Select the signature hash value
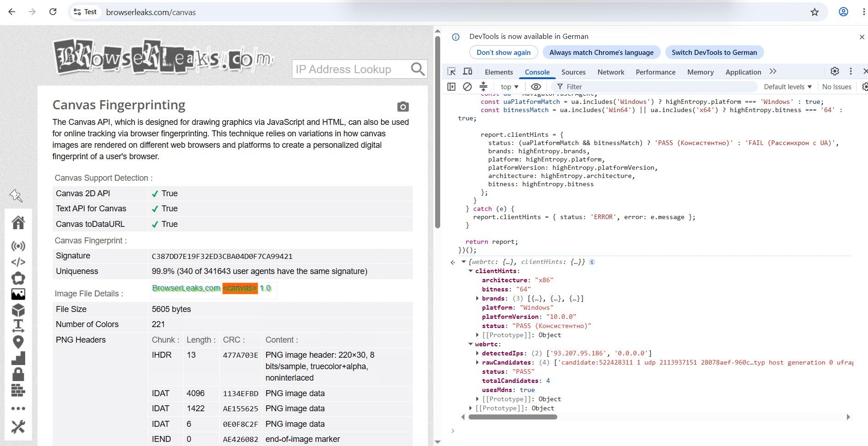Viewport: 868px width, 446px height. point(222,256)
